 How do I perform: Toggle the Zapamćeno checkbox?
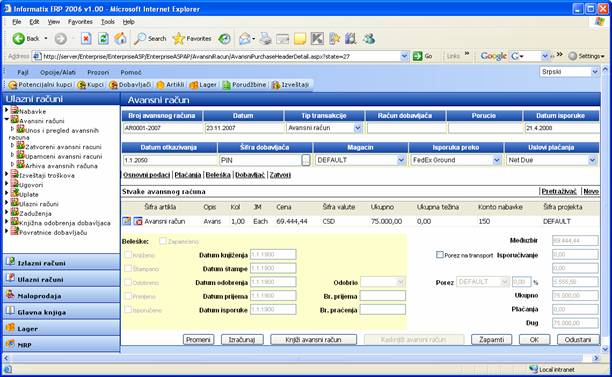click(163, 241)
